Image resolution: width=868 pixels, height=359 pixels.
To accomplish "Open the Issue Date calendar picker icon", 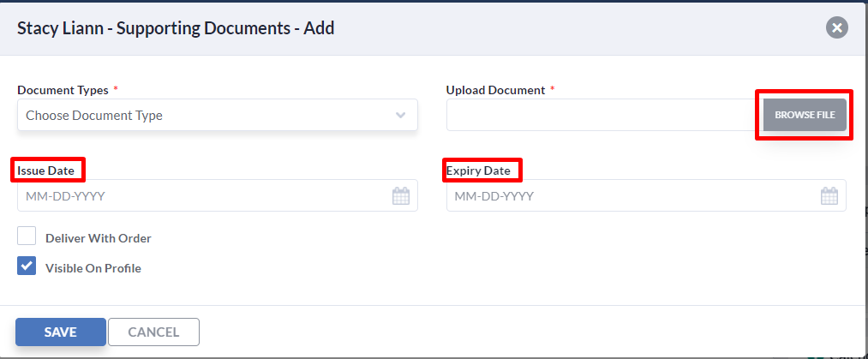I will coord(401,196).
